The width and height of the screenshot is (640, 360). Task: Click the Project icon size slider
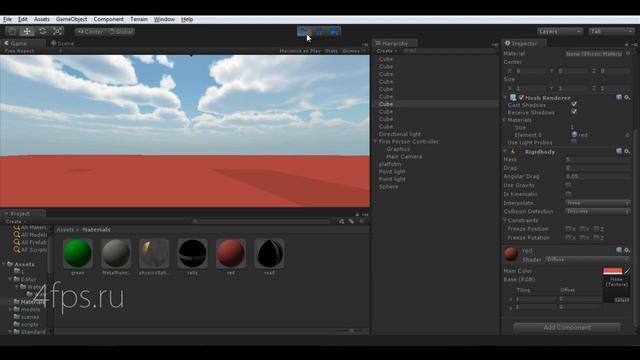pyautogui.click(x=351, y=331)
